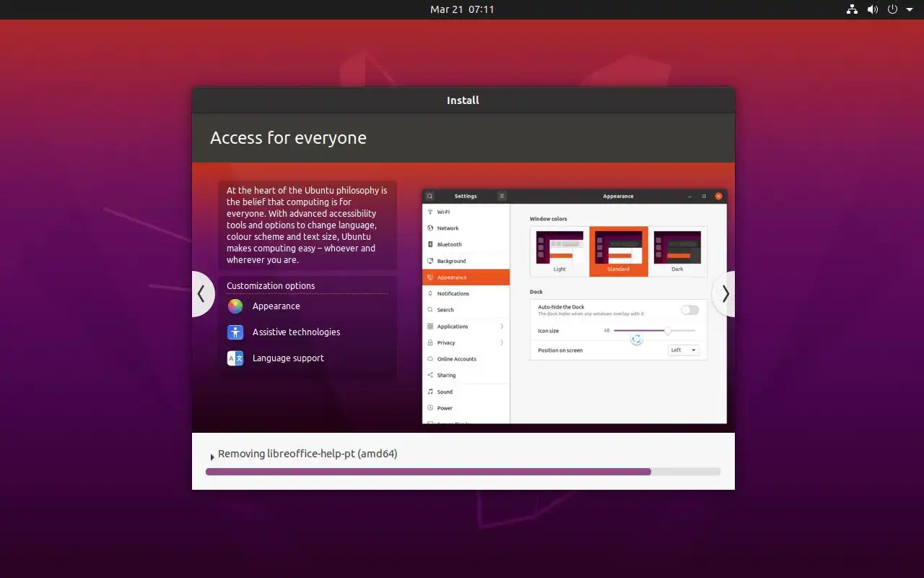Select Sharing in the Settings preview sidebar
924x578 pixels.
click(466, 376)
